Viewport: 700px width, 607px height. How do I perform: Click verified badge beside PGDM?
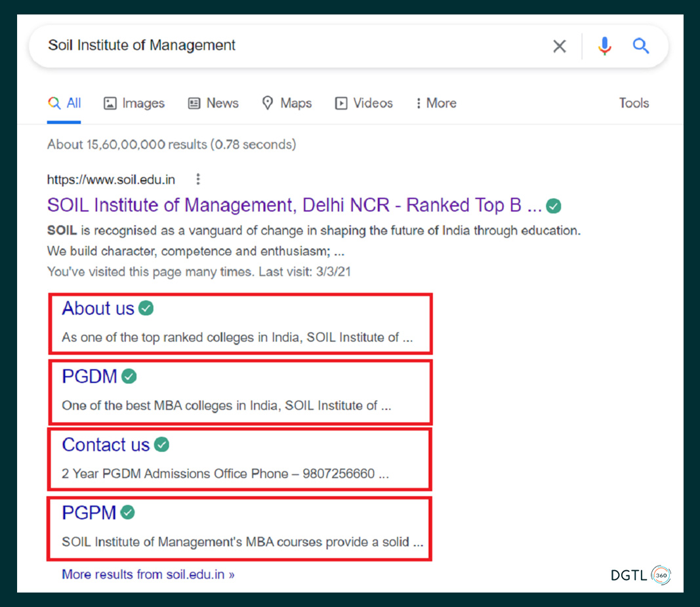click(129, 376)
